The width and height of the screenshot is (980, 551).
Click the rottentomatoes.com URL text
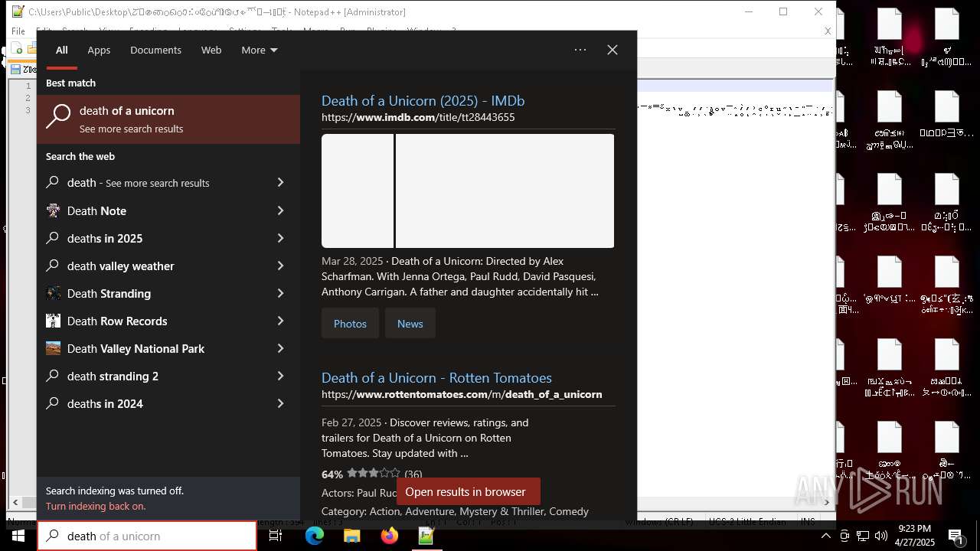click(x=462, y=394)
